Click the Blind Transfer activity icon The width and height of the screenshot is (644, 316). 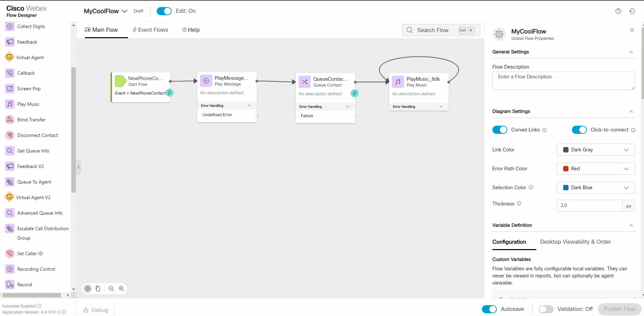(10, 120)
